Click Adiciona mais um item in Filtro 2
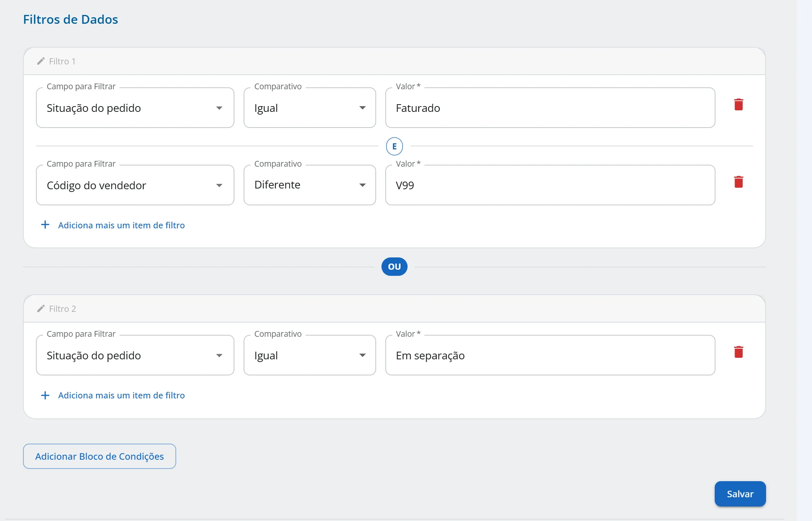This screenshot has width=812, height=521. pyautogui.click(x=121, y=395)
